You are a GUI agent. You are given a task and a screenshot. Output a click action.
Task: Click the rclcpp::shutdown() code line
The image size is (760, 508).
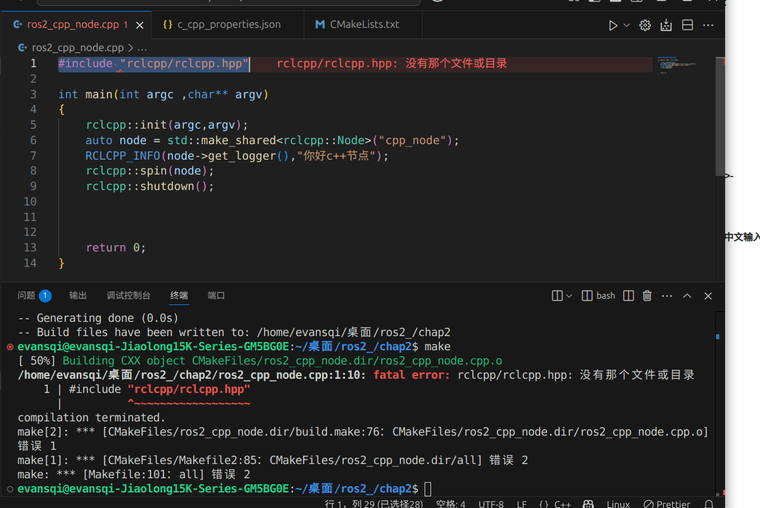tap(149, 186)
